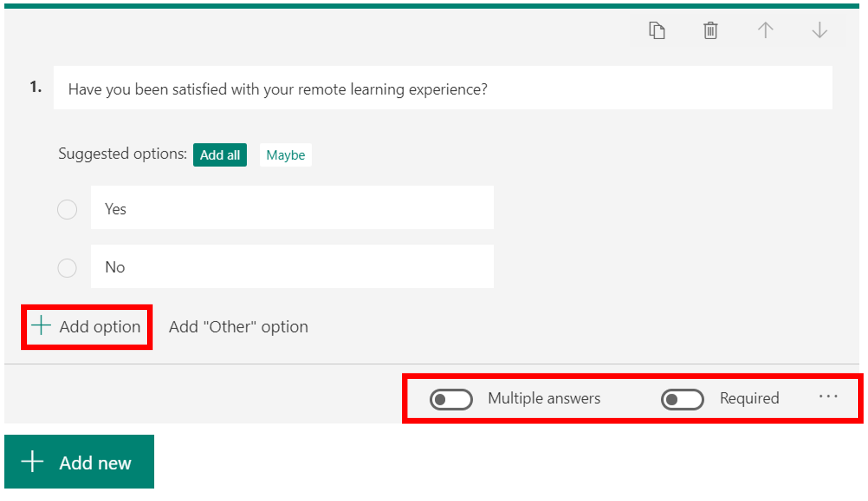
Task: Click the Add option text label
Action: pyautogui.click(x=100, y=327)
